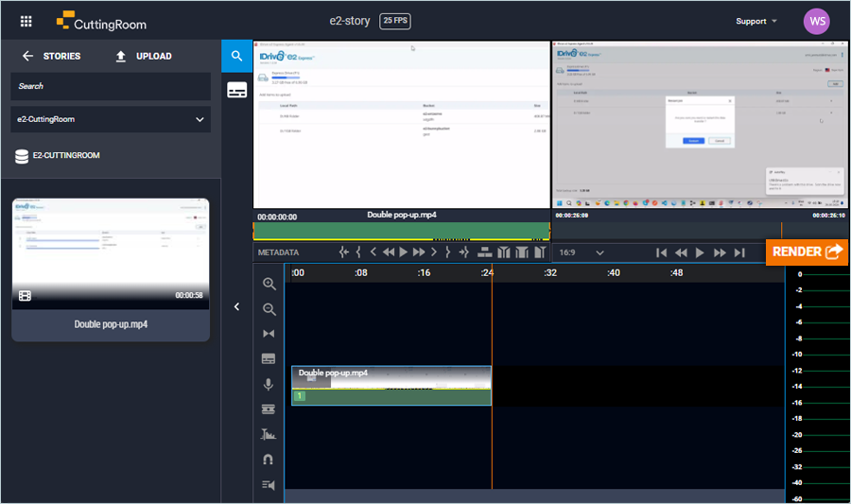Viewport: 851px width, 504px height.
Task: Click the track layout icon below microphone
Action: point(269,409)
